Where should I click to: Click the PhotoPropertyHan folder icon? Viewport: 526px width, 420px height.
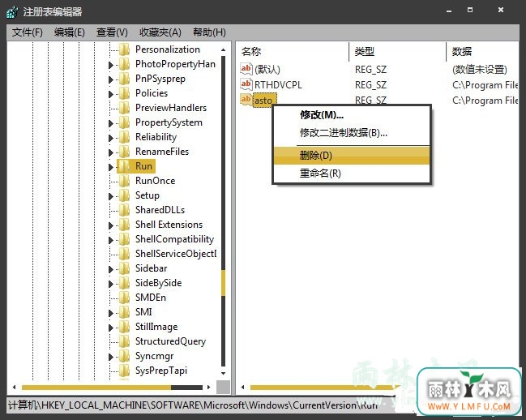[125, 64]
